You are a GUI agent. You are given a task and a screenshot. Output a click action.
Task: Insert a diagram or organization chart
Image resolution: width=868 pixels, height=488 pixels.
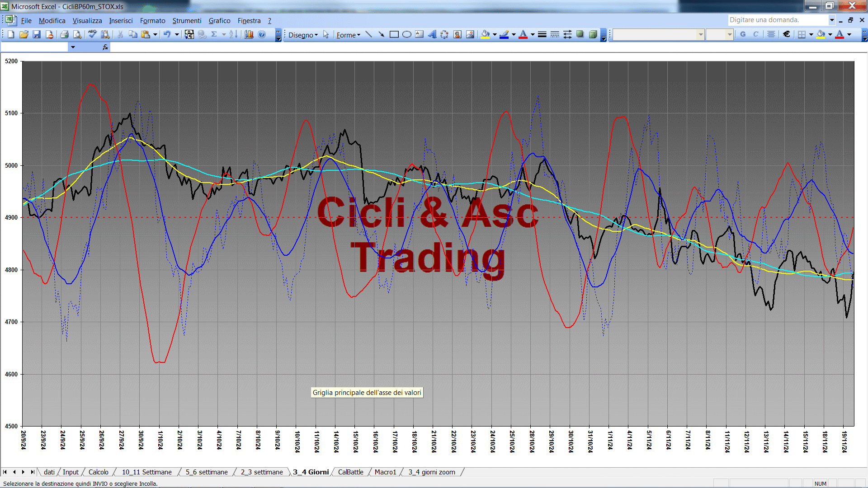tap(445, 34)
